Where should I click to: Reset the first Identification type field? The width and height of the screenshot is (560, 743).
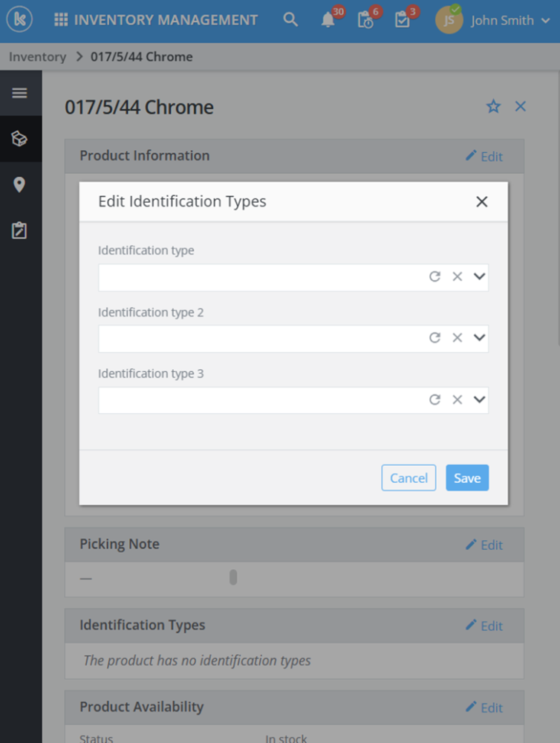(435, 276)
